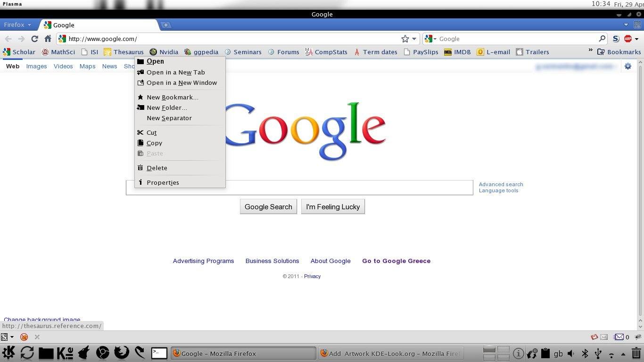
Task: Open the Term dates bookmark
Action: 376,52
